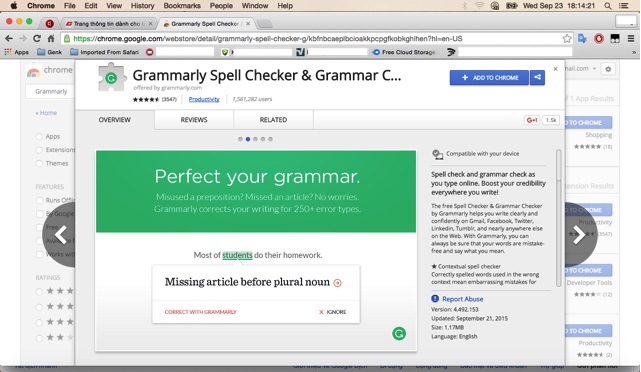
Task: Open the People menu
Action: [221, 6]
